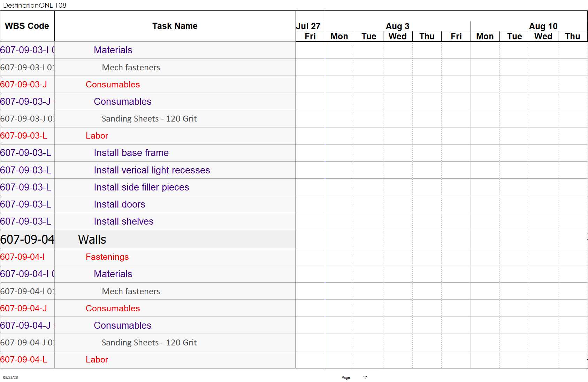
Task: Select the red Consumables row 607-09-04-J
Action: [x=175, y=308]
